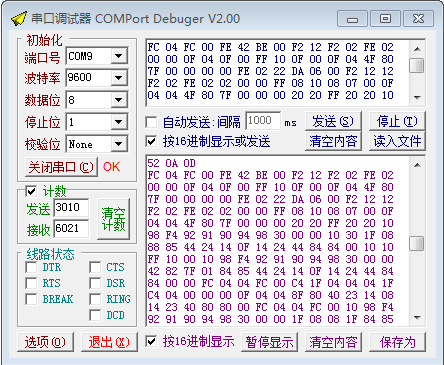
Task: Click the receive box scrollbar thumb
Action: [x=417, y=244]
